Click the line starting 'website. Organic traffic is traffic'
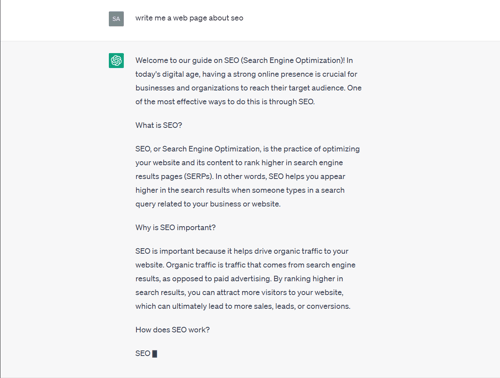500x378 pixels. [245, 265]
